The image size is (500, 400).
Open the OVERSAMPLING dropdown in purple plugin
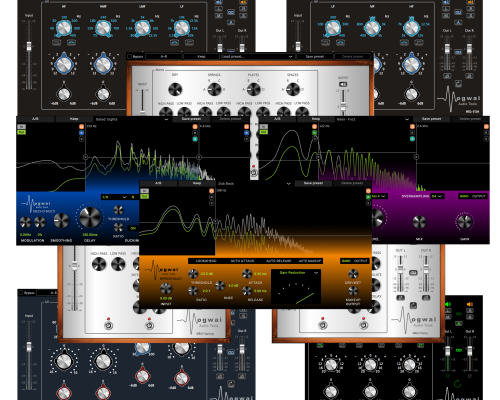[x=437, y=196]
